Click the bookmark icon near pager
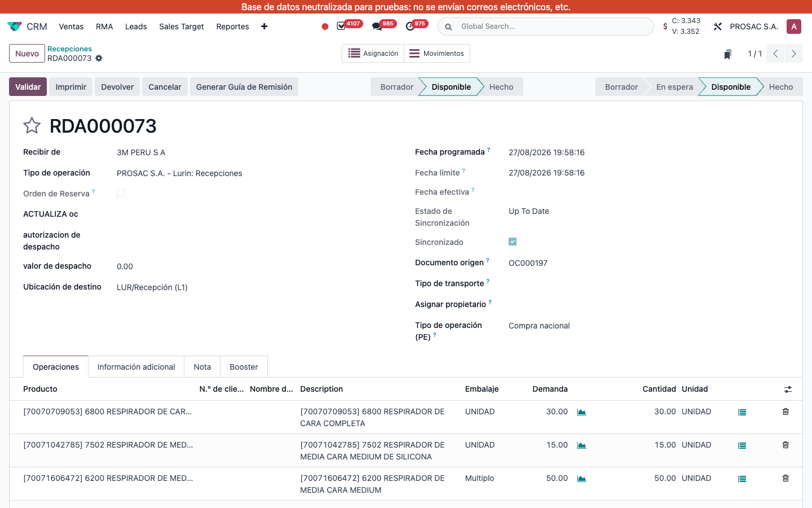Viewport: 812px width, 508px height. click(728, 54)
